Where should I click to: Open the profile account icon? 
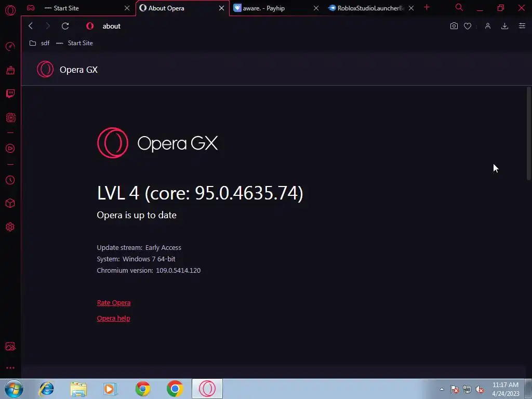(488, 26)
